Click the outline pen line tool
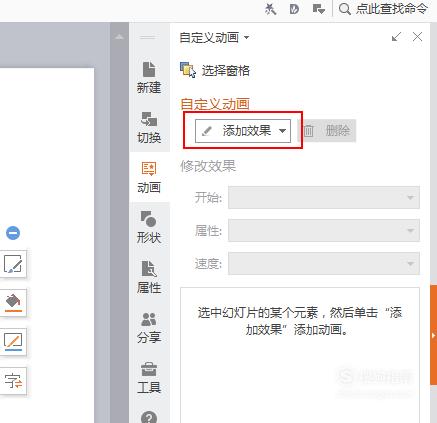Viewport: 437px width, 423px height. 13,341
